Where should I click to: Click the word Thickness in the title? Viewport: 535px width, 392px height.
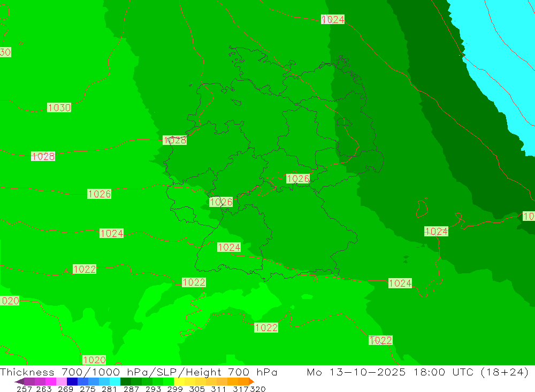point(27,372)
